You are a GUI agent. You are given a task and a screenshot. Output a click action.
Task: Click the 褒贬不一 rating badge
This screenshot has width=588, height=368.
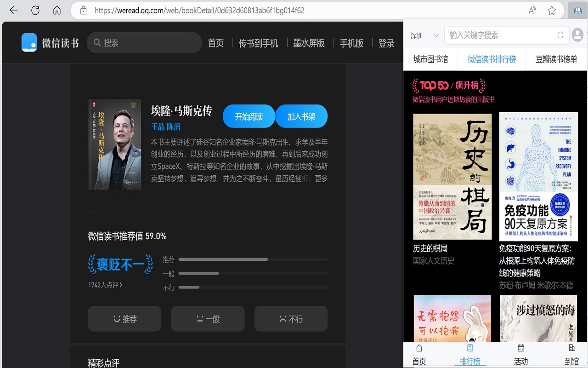coord(121,264)
